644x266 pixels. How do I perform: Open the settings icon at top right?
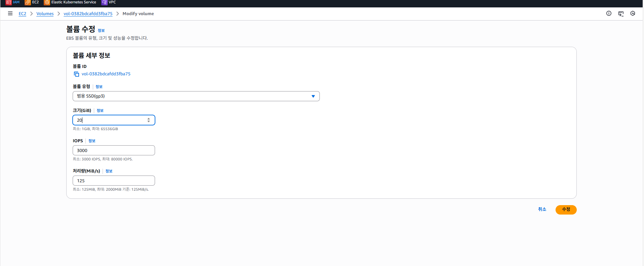(x=633, y=13)
